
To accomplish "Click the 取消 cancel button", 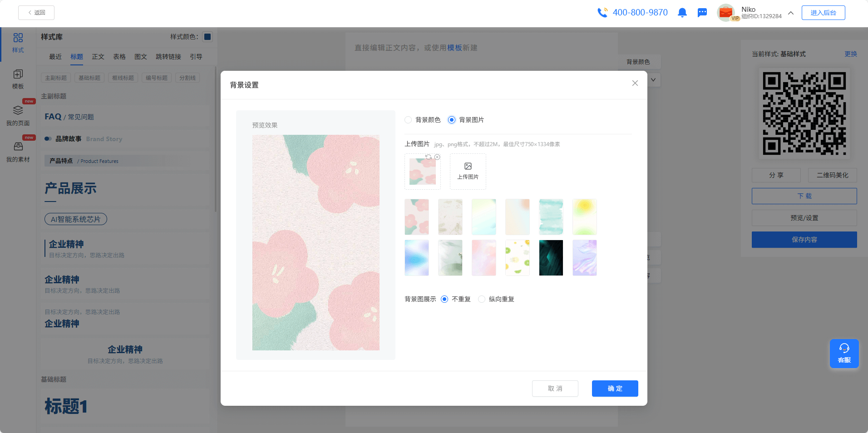I will 555,389.
